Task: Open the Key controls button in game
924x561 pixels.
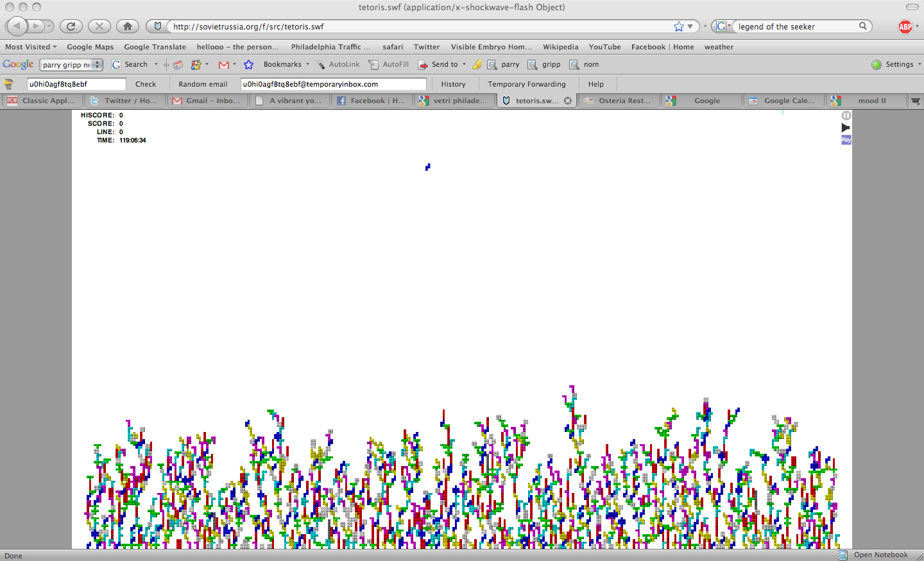Action: click(846, 140)
